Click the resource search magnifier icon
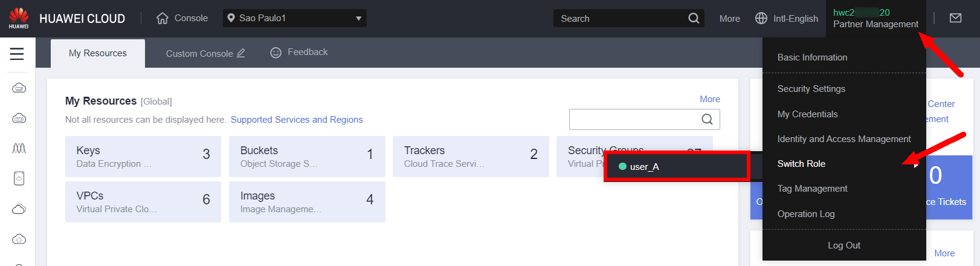The image size is (980, 266). click(707, 119)
